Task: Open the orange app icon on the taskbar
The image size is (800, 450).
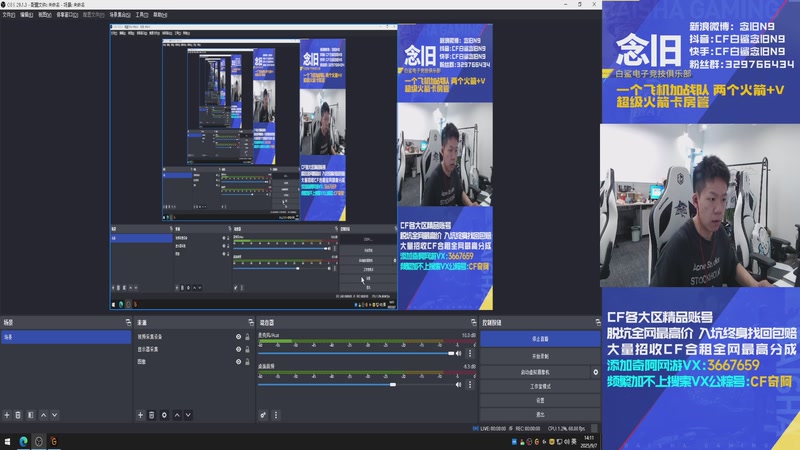Action: 54,441
